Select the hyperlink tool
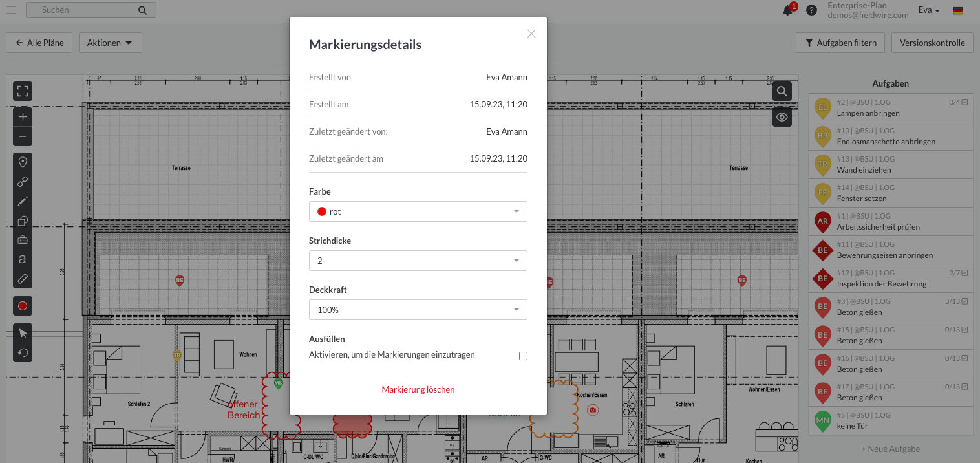Image resolution: width=980 pixels, height=463 pixels. [x=23, y=182]
